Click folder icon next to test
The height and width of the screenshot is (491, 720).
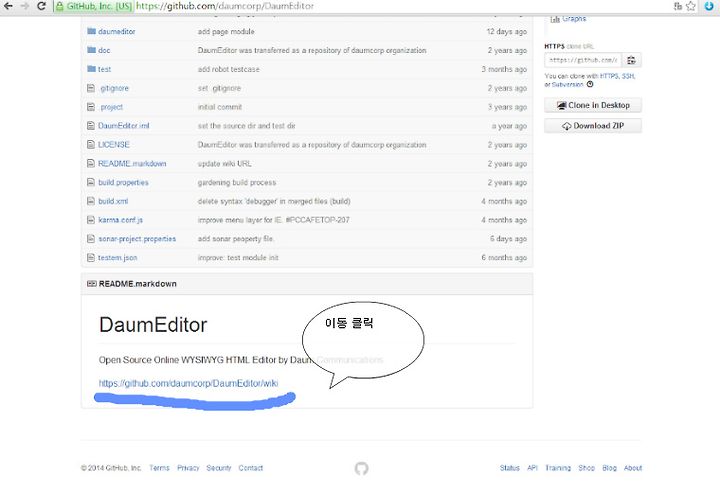coord(91,69)
